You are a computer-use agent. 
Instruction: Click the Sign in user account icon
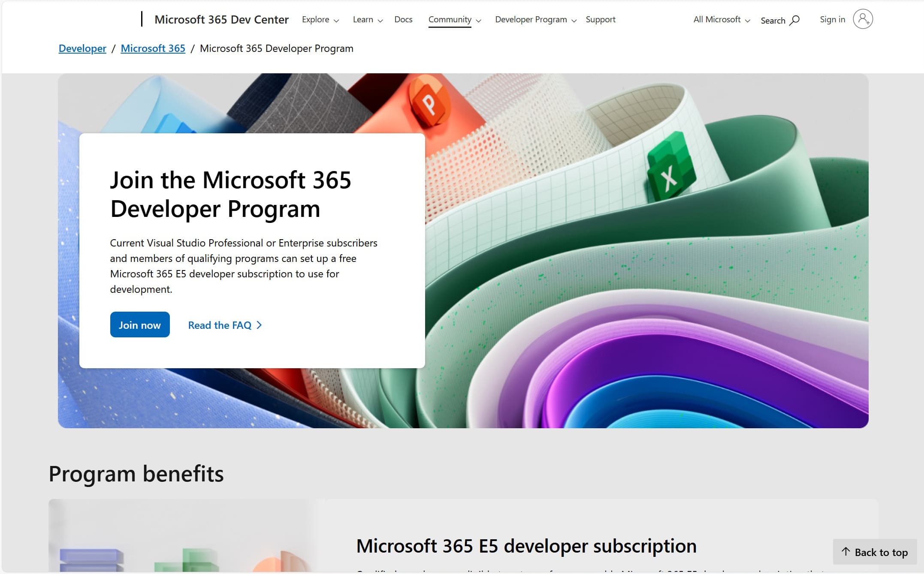coord(864,19)
